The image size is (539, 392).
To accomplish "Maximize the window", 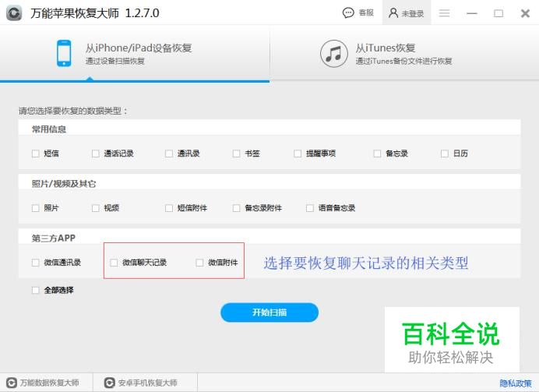I will click(498, 13).
